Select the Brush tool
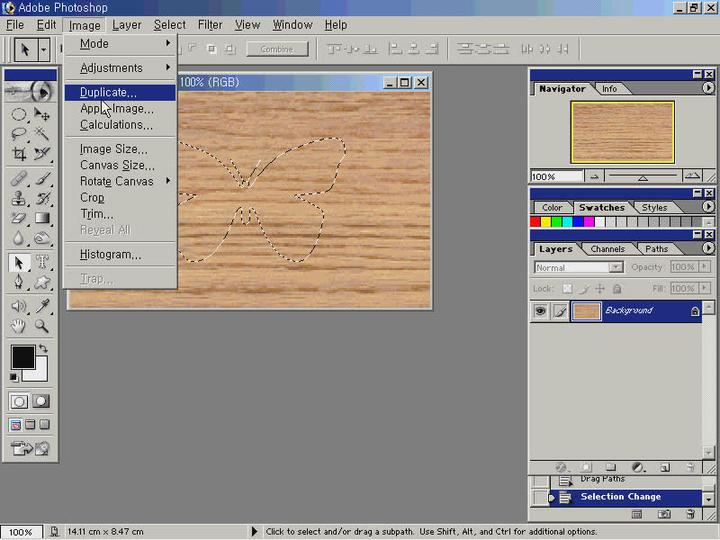Image resolution: width=720 pixels, height=540 pixels. click(x=42, y=179)
